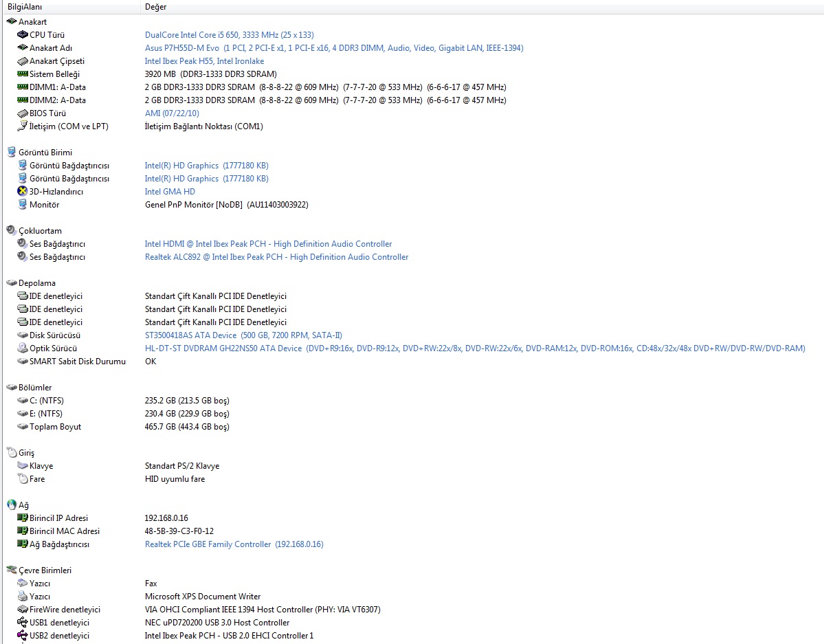824x644 pixels.
Task: Select the Depolama section heading
Action: tap(37, 283)
